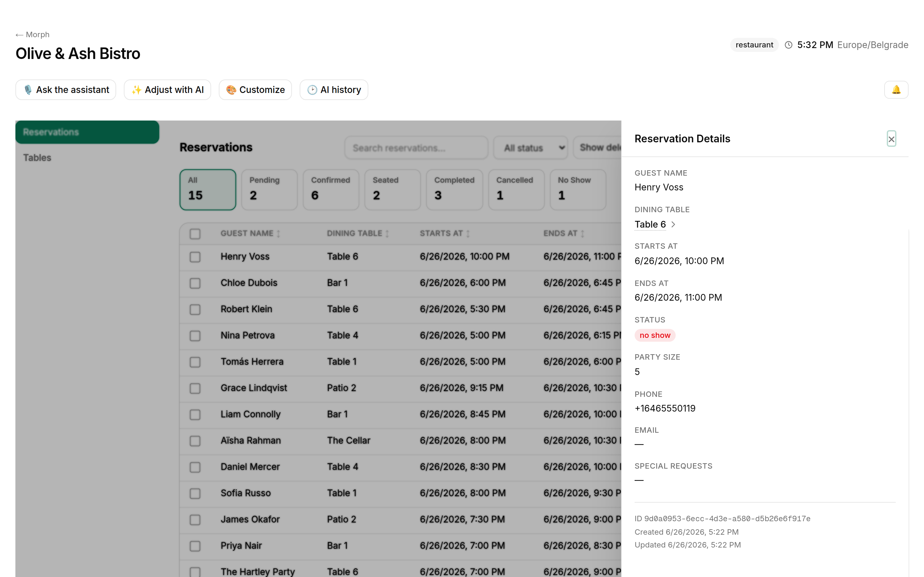The image size is (924, 577).
Task: Open Table 6 dining table link
Action: tap(650, 224)
